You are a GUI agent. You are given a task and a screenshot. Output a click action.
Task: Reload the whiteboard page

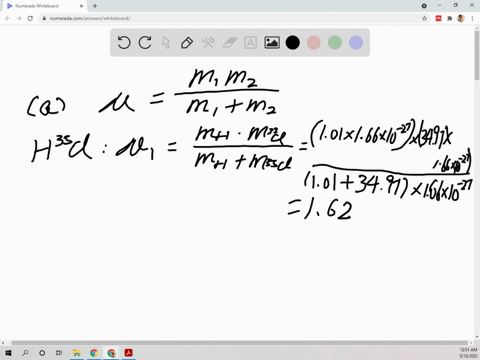(x=30, y=18)
